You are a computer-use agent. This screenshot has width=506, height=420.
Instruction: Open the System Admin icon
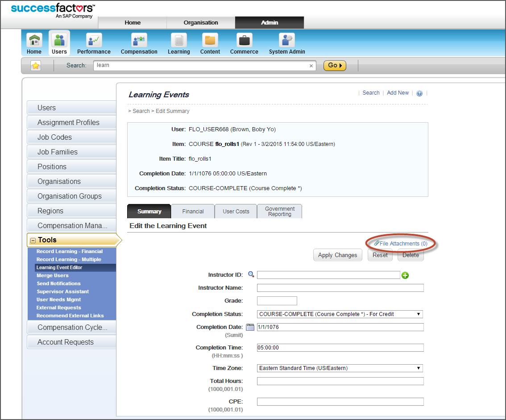(287, 44)
